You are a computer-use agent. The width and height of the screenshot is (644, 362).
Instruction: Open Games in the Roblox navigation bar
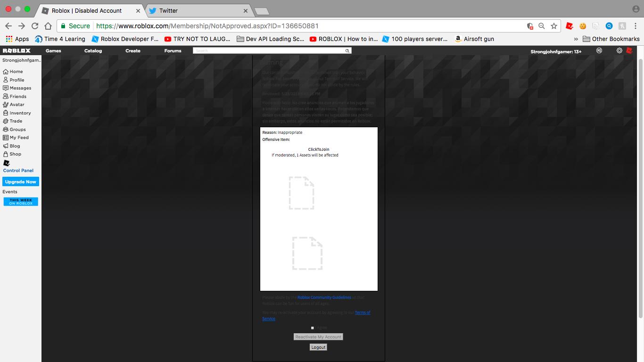coord(53,51)
